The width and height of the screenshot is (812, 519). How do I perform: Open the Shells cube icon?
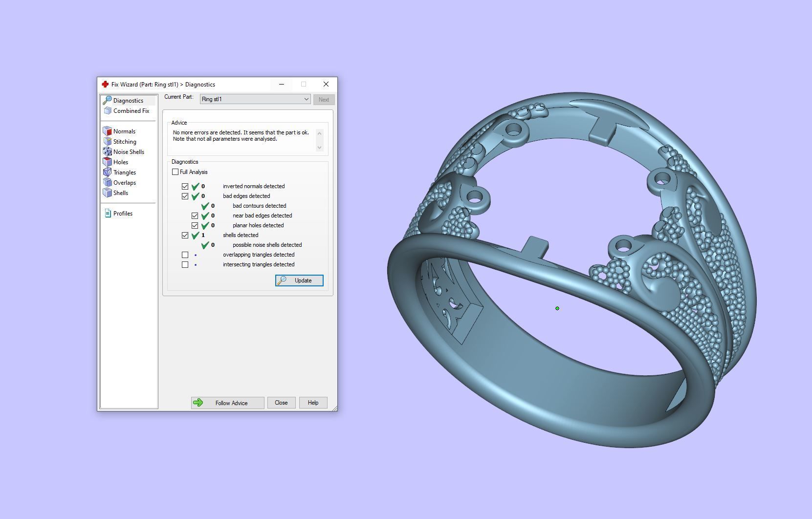[108, 193]
